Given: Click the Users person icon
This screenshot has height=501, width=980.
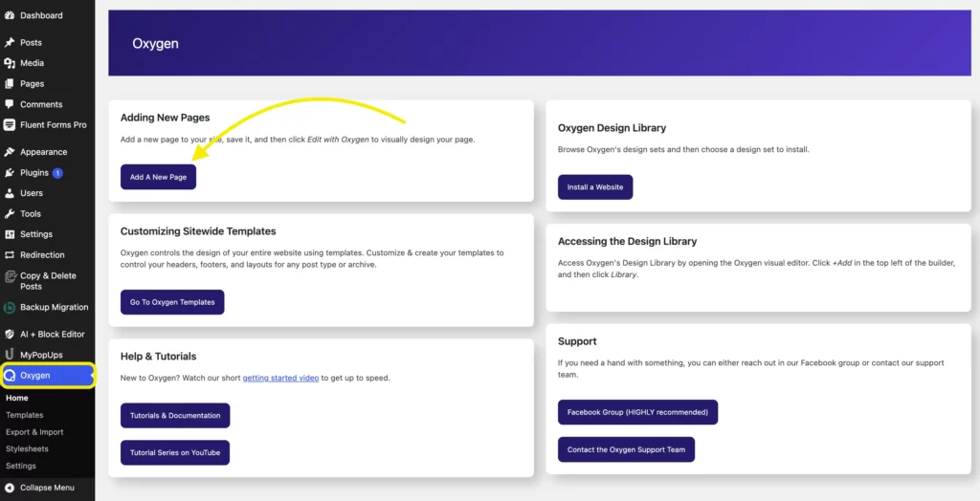Looking at the screenshot, I should click(10, 193).
